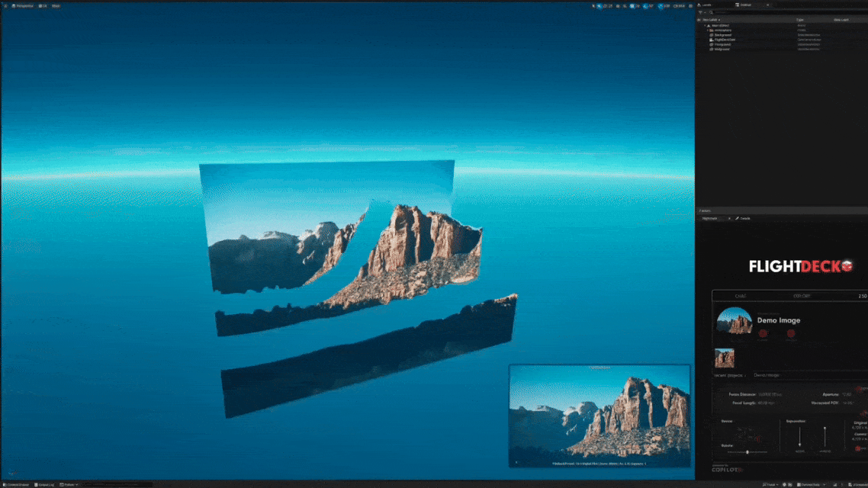Open the 2.5D tab in FlightDeck
The image size is (868, 488).
click(x=863, y=296)
